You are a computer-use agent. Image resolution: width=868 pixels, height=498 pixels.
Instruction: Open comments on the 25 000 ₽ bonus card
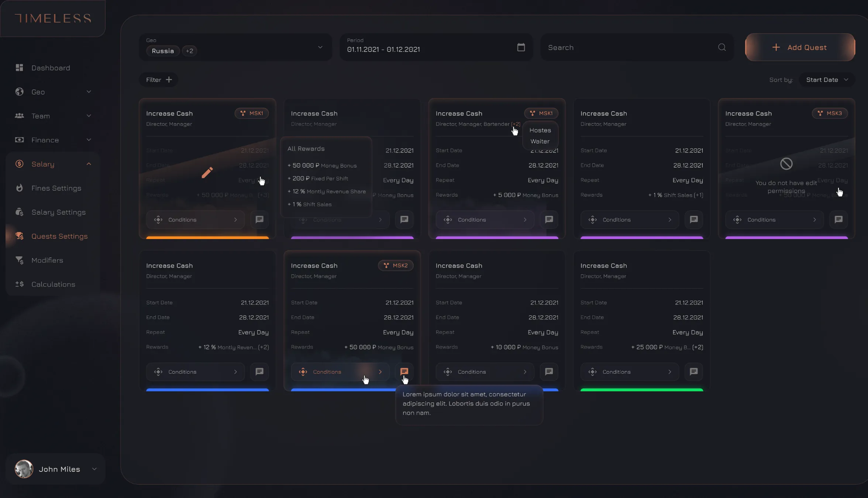click(694, 371)
